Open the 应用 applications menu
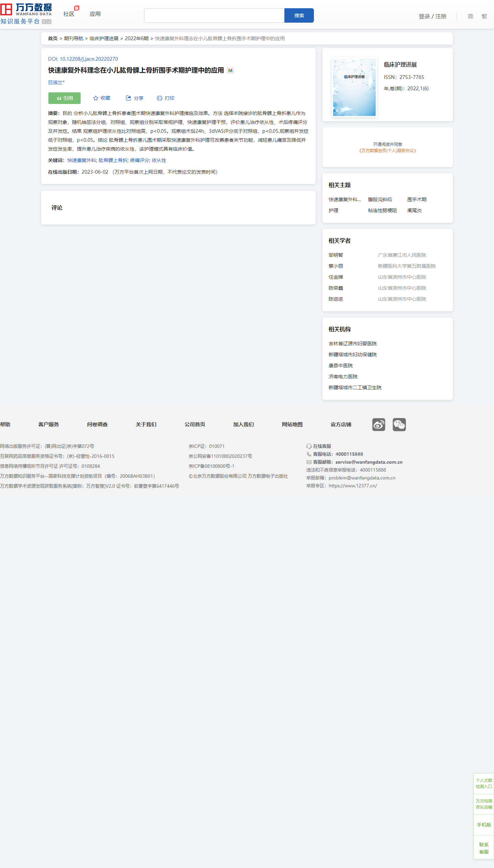The width and height of the screenshot is (494, 868). pyautogui.click(x=95, y=14)
